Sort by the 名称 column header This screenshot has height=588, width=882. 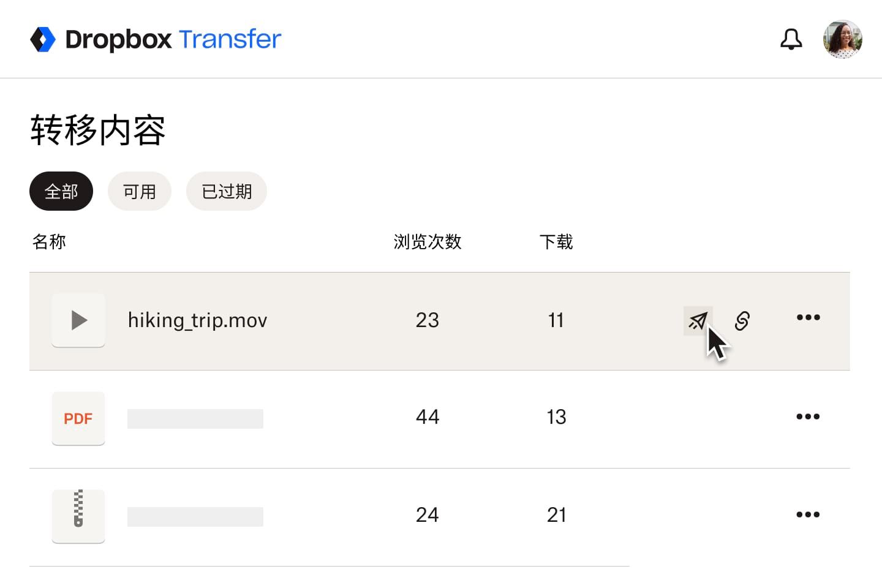[x=49, y=242]
